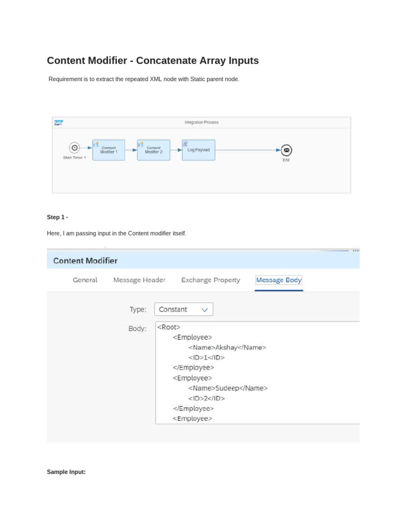Switch to the Message Header tab
399x532 pixels.
[139, 280]
